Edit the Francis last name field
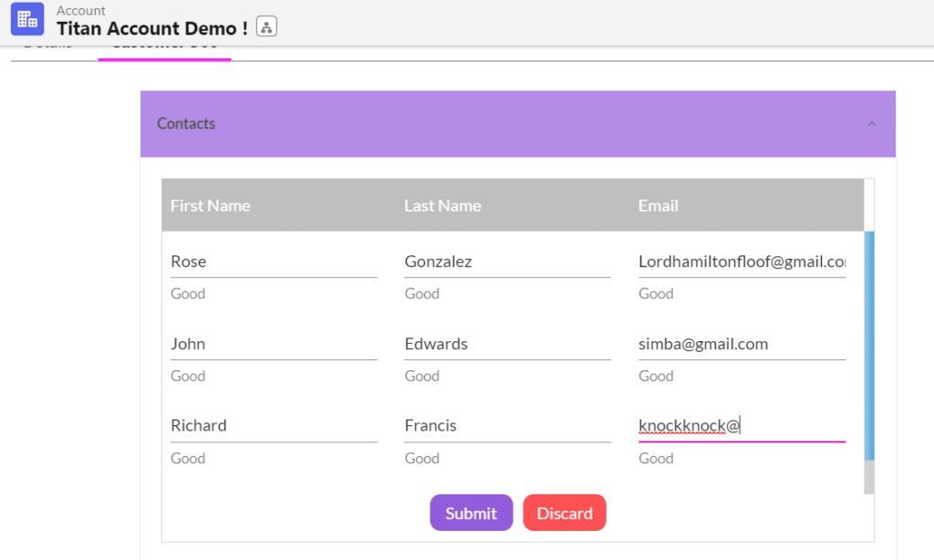This screenshot has height=560, width=934. [x=507, y=427]
